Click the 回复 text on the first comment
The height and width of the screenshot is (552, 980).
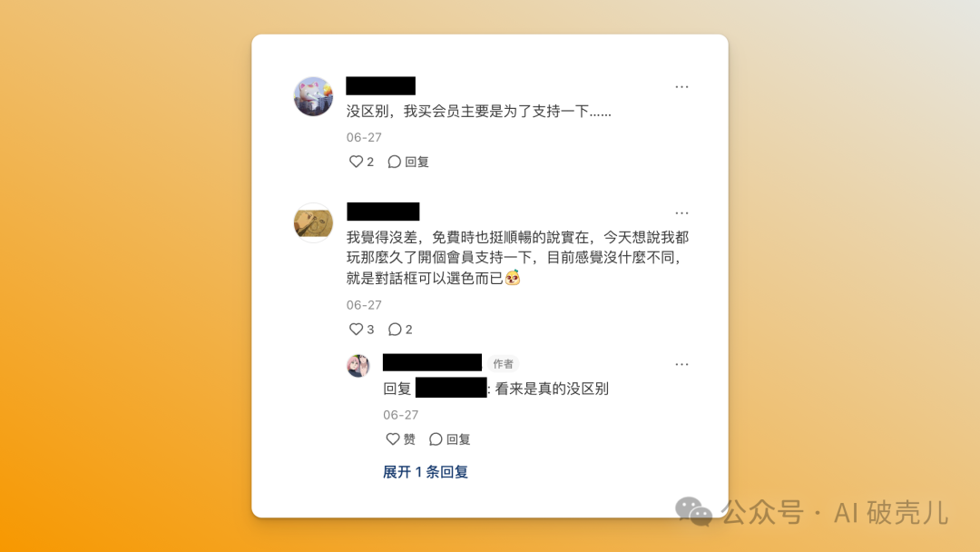click(x=416, y=162)
